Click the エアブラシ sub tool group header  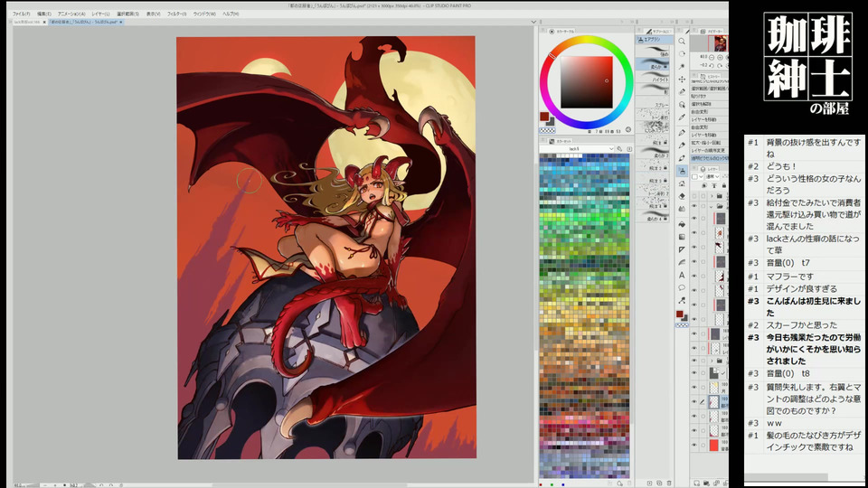pyautogui.click(x=654, y=39)
